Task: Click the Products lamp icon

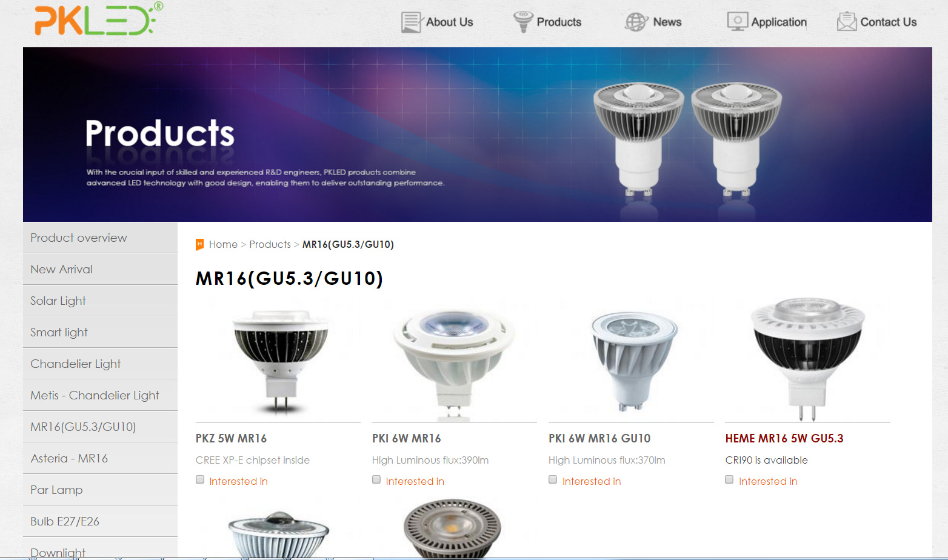Action: tap(523, 22)
